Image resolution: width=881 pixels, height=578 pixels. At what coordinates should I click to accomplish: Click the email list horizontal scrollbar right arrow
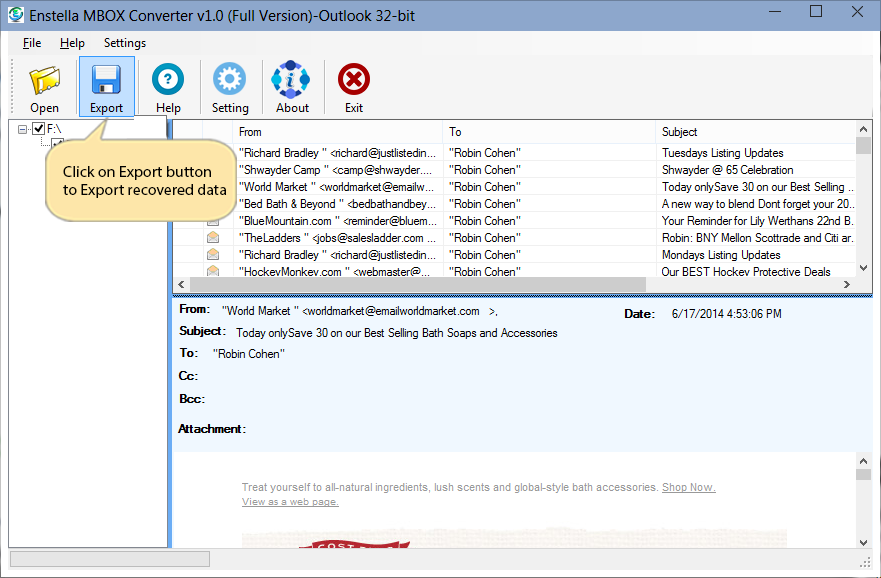coord(850,285)
